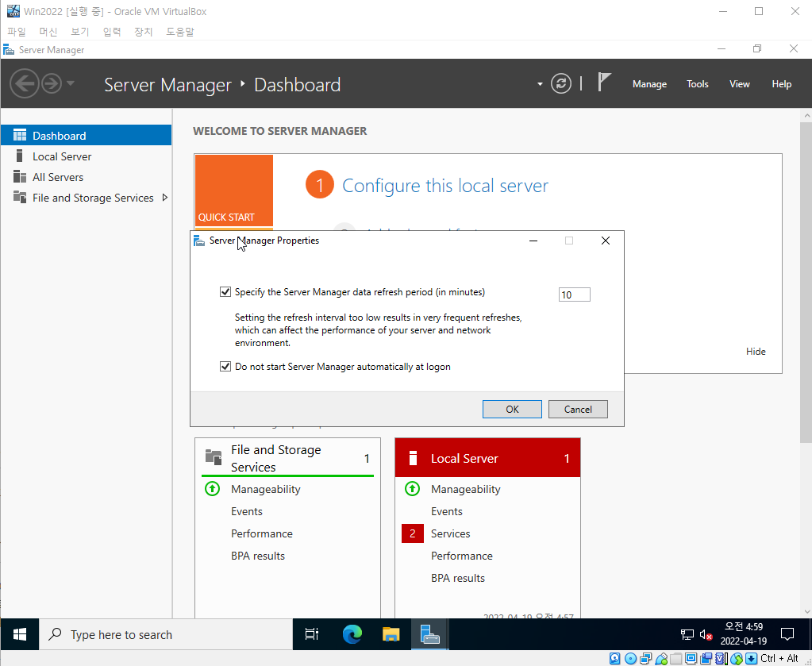812x666 pixels.
Task: Hide the welcome tile
Action: tap(756, 351)
